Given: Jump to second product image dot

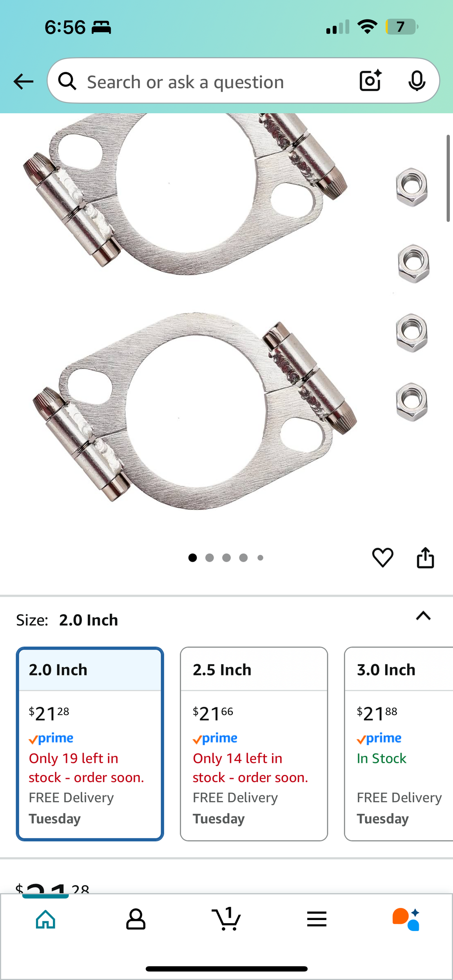Looking at the screenshot, I should pos(210,557).
